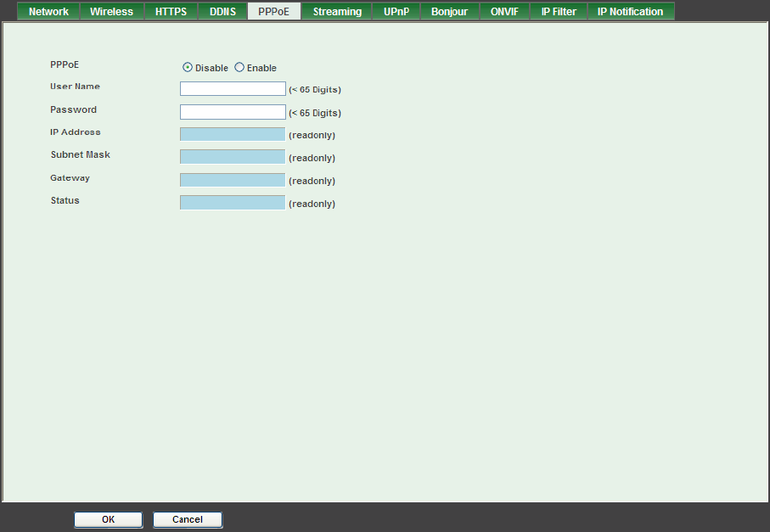Click the User Name label

pyautogui.click(x=76, y=87)
